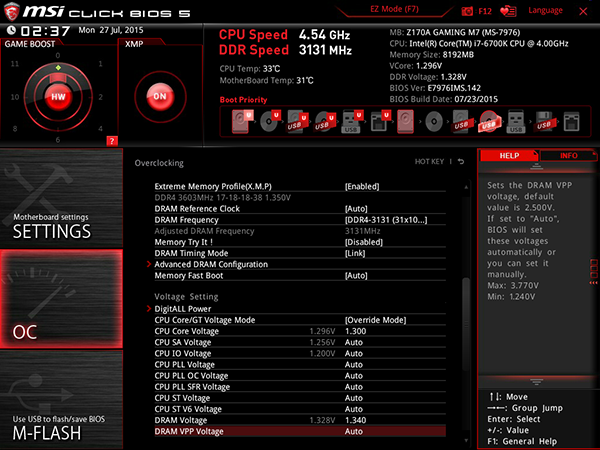Click the HOT KEY button
The width and height of the screenshot is (600, 450).
[429, 161]
